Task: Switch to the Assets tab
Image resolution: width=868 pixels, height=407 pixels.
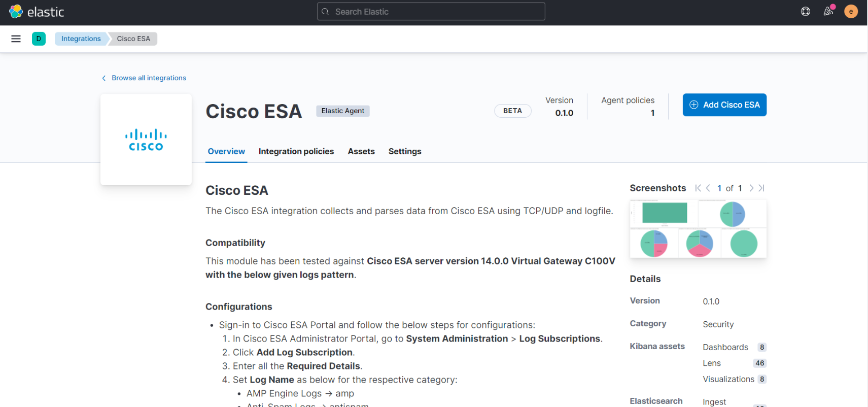Action: click(x=361, y=151)
